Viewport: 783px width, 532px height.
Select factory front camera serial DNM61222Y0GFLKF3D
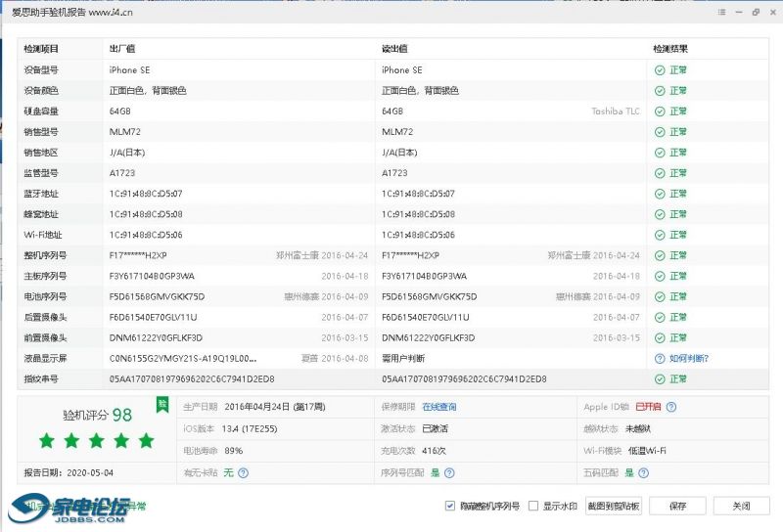[x=156, y=337]
